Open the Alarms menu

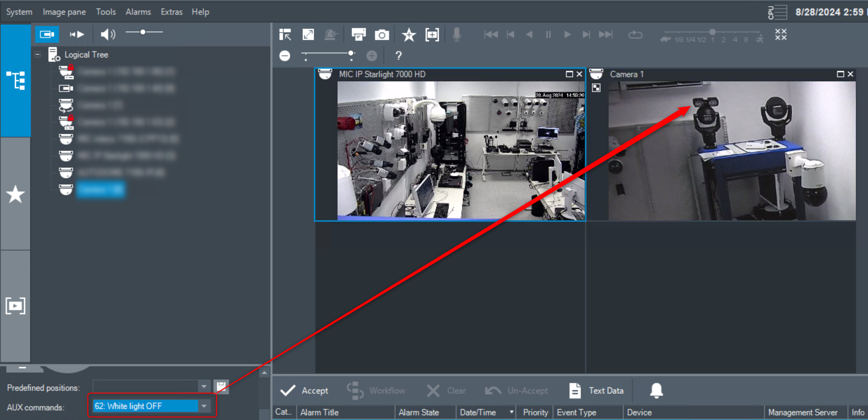138,12
